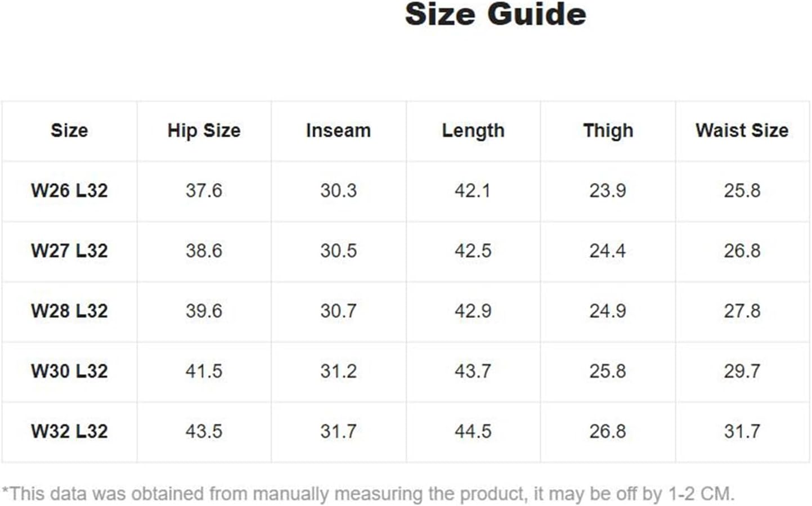Click the W27 L32 size row label
Screen dimensions: 812x506
pyautogui.click(x=69, y=251)
